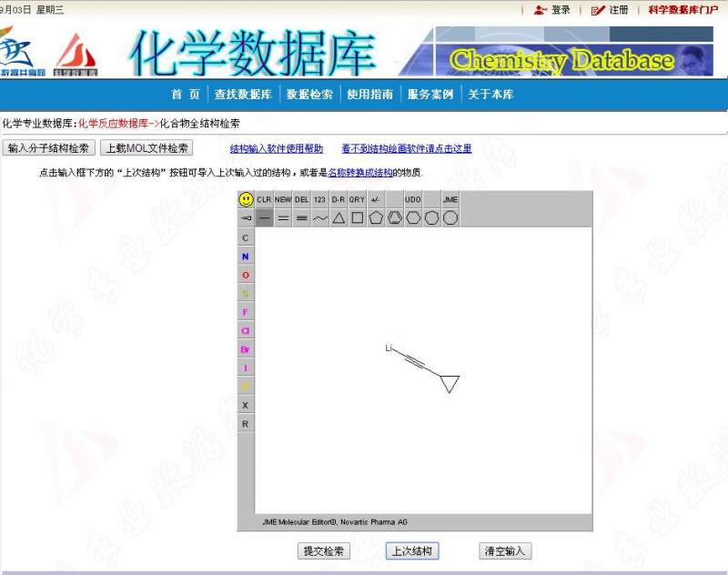Select the cyclohexane hexagon ring tool
728x575 pixels.
pos(413,217)
